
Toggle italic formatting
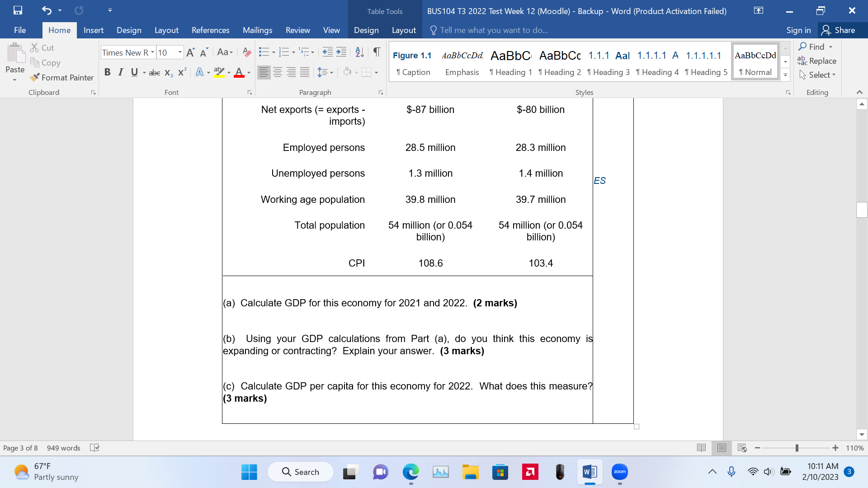click(120, 72)
